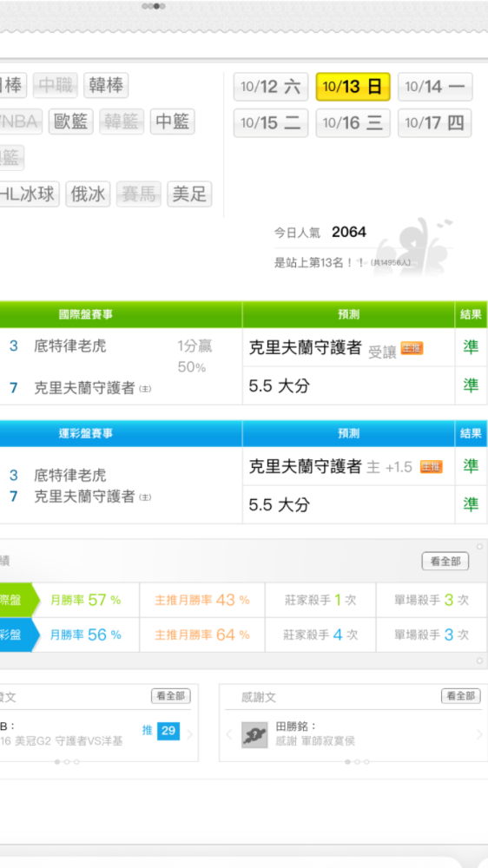Screen dimensions: 488x868
Task: Click 底特律老虎 in the 國際盤 table
Action: [x=69, y=346]
